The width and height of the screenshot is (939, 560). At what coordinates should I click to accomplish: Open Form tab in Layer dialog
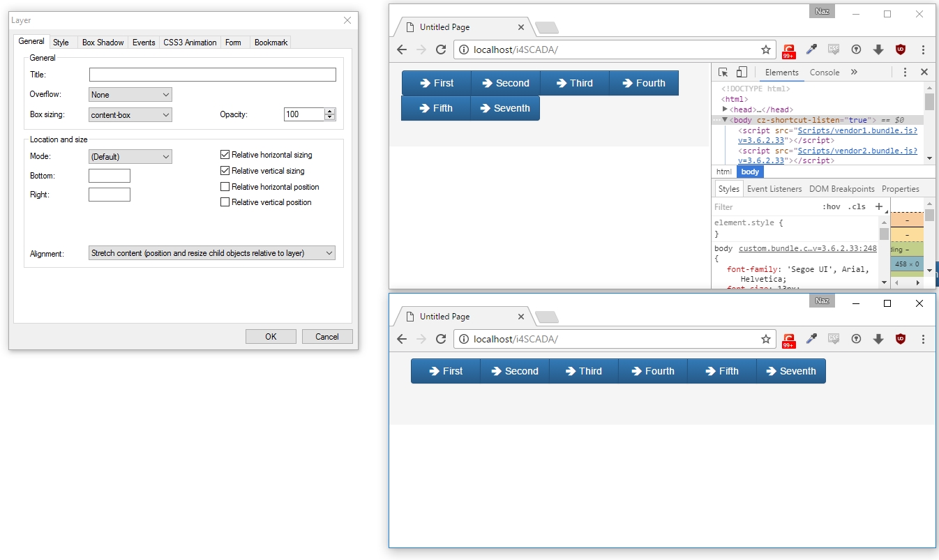point(233,43)
